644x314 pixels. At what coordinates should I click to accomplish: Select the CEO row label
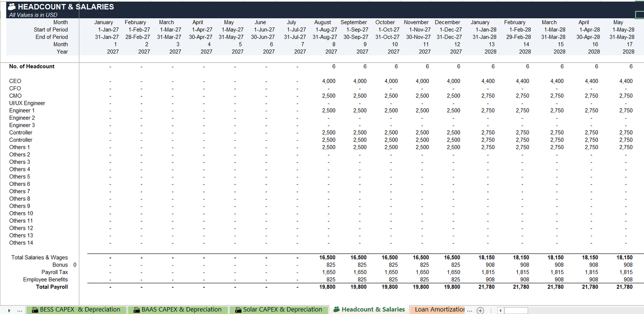[15, 81]
